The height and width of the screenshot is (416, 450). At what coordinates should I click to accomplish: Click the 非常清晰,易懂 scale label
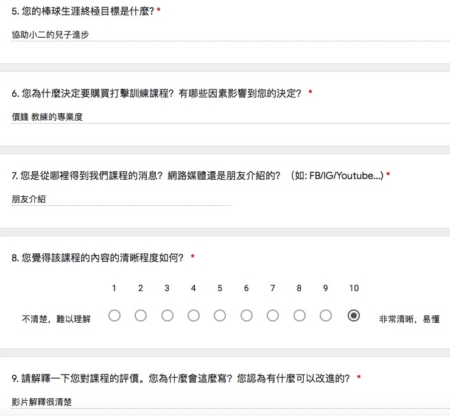(409, 319)
